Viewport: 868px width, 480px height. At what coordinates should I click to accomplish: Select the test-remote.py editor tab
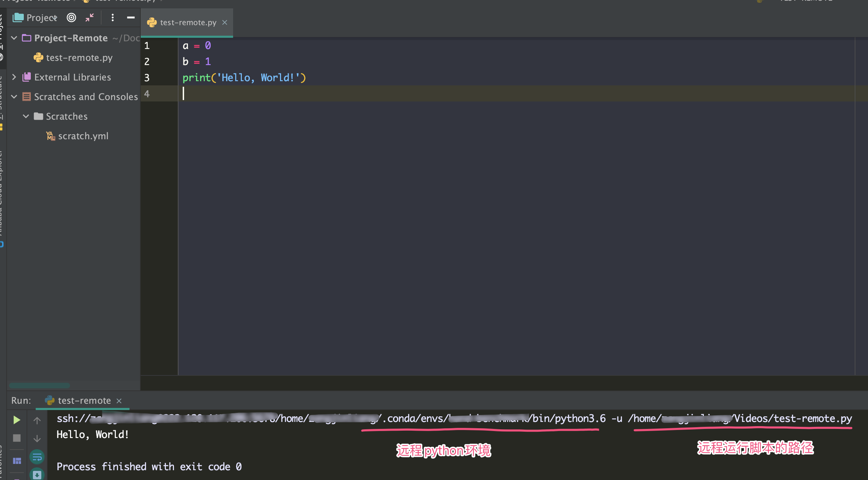tap(188, 22)
